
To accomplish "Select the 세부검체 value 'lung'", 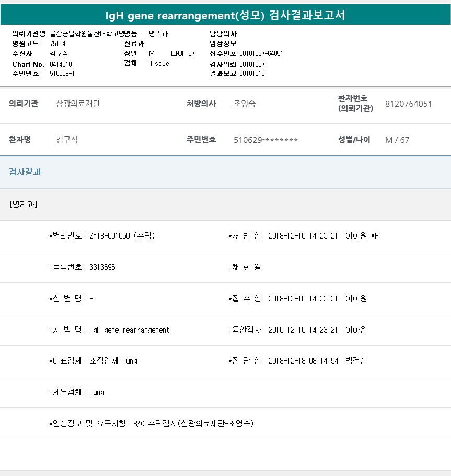I will click(x=97, y=392).
